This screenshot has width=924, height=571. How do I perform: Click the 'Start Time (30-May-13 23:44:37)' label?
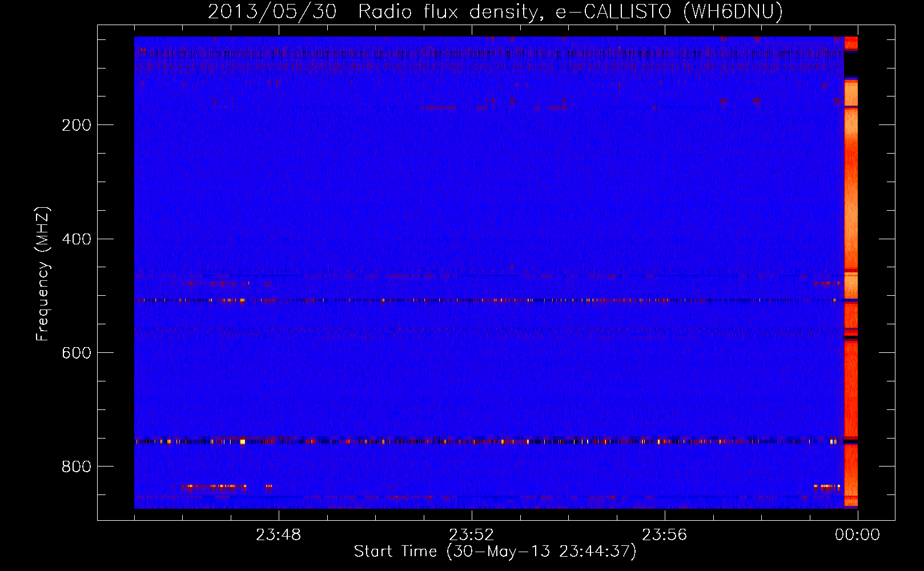point(495,552)
